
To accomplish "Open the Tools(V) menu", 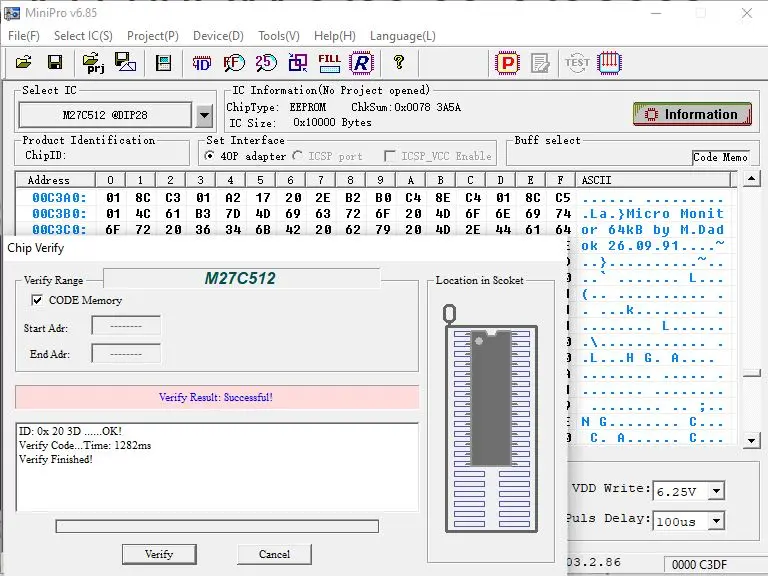I will (x=279, y=36).
